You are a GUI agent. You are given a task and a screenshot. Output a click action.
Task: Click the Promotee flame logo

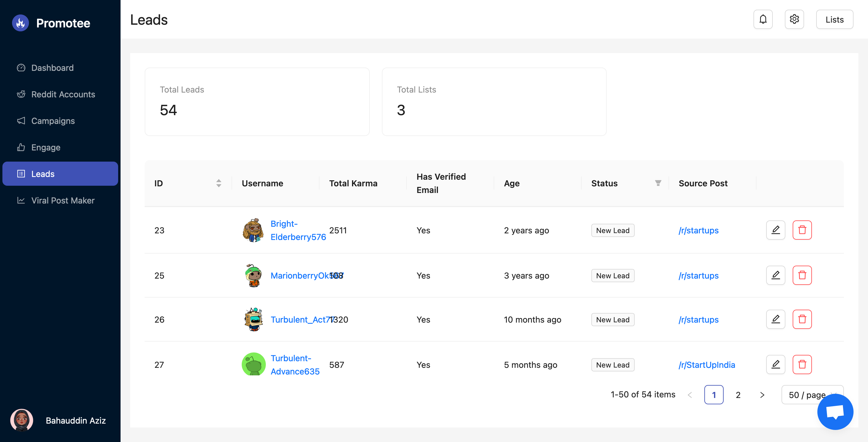(20, 23)
